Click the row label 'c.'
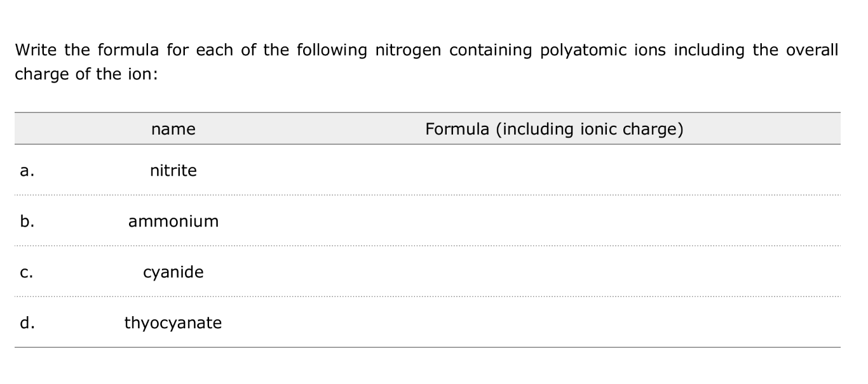Image resolution: width=868 pixels, height=384 pixels. [x=26, y=273]
